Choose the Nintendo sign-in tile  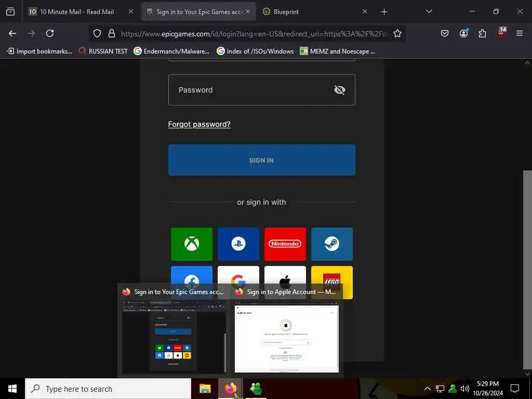(285, 244)
